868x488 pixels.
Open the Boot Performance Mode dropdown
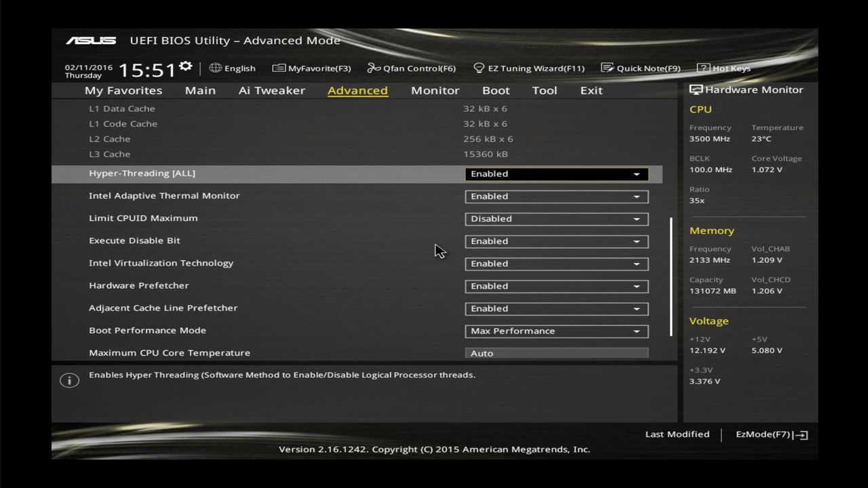coord(556,331)
